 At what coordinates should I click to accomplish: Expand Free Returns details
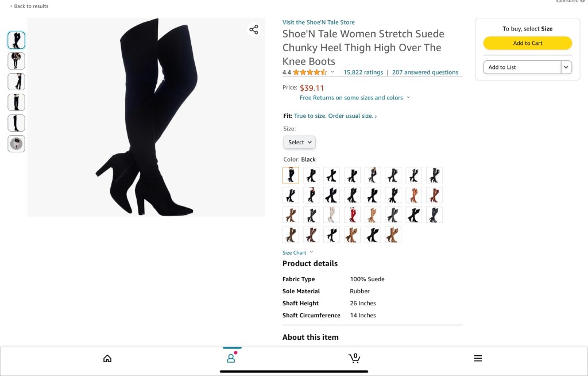(408, 98)
